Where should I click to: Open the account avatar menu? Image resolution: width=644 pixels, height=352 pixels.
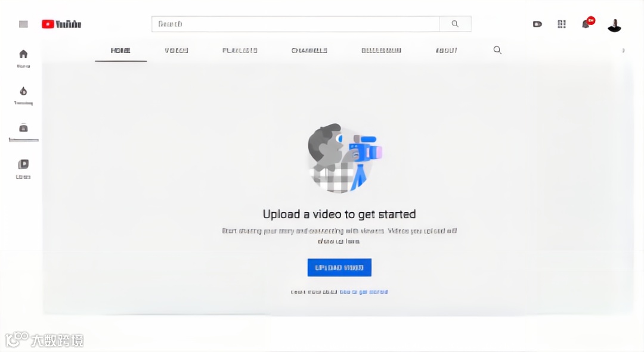(614, 25)
